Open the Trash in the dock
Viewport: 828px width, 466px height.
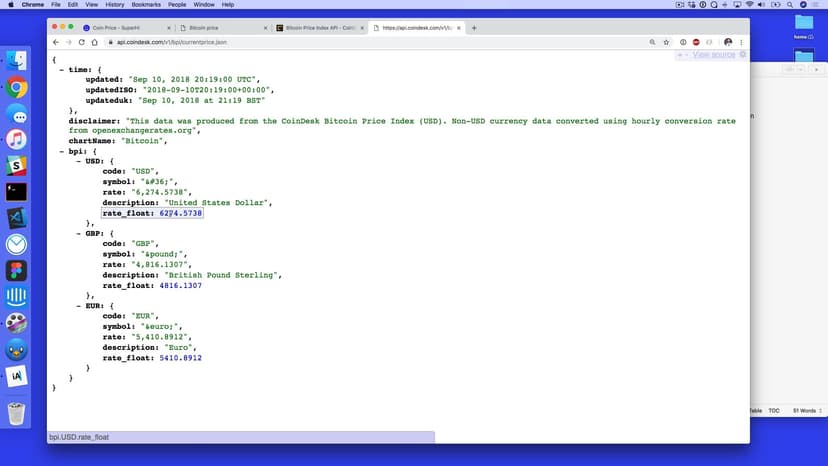[17, 413]
